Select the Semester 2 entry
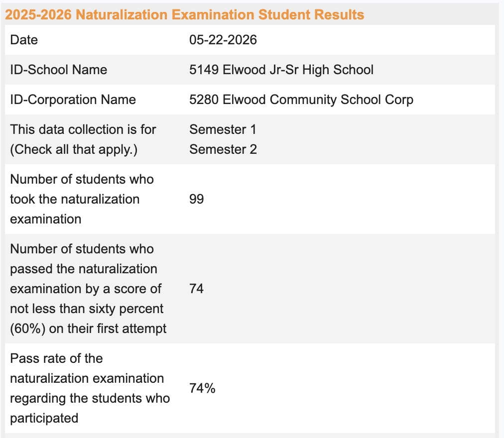 [x=223, y=149]
